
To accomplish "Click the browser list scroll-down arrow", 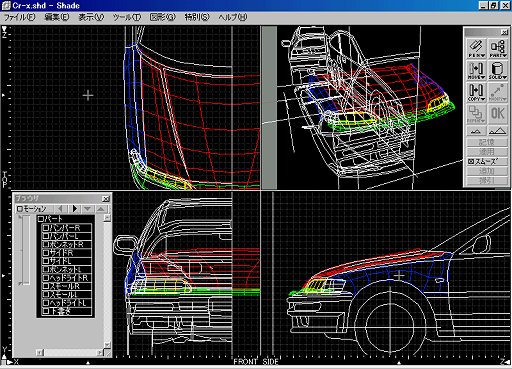I will coord(107,345).
